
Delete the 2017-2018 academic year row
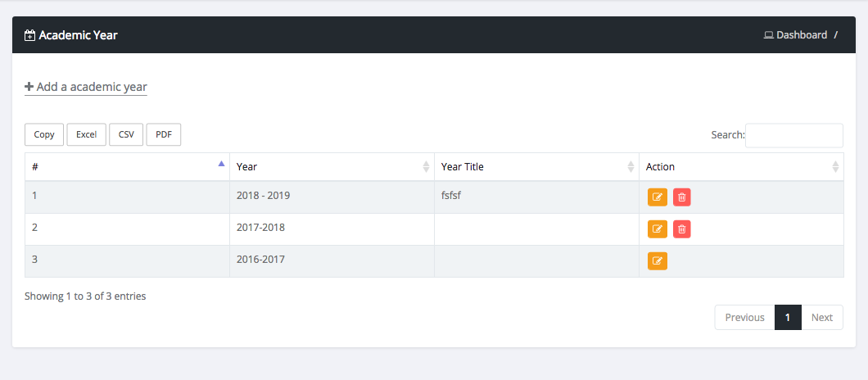(x=681, y=229)
